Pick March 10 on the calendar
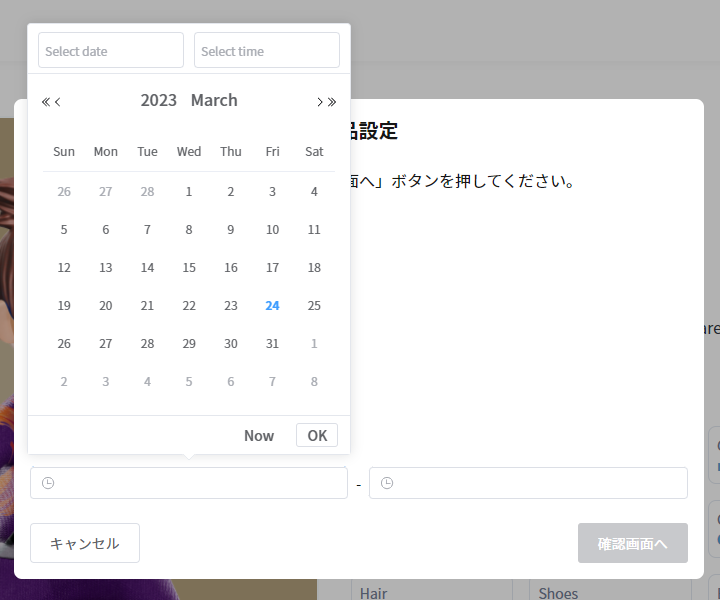The width and height of the screenshot is (720, 600). tap(272, 230)
